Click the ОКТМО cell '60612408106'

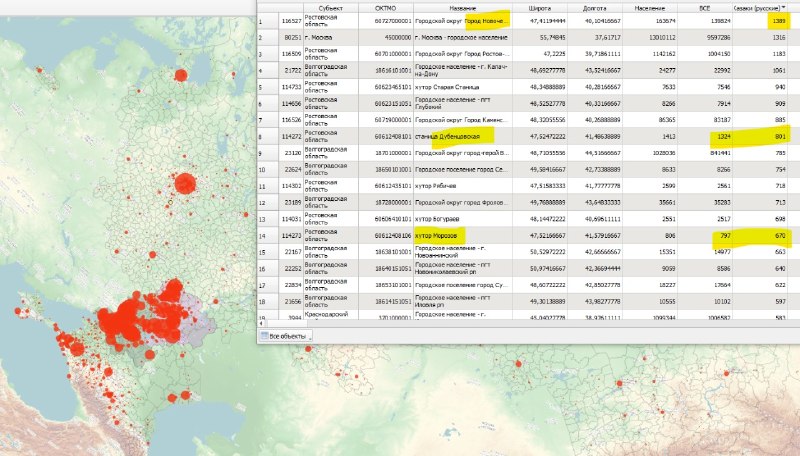click(386, 236)
